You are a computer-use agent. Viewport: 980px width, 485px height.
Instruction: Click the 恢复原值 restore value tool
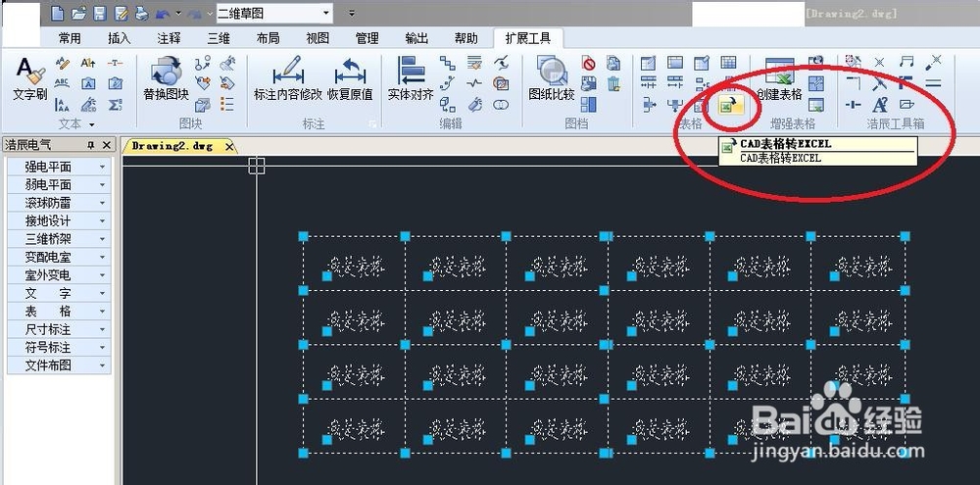point(350,78)
